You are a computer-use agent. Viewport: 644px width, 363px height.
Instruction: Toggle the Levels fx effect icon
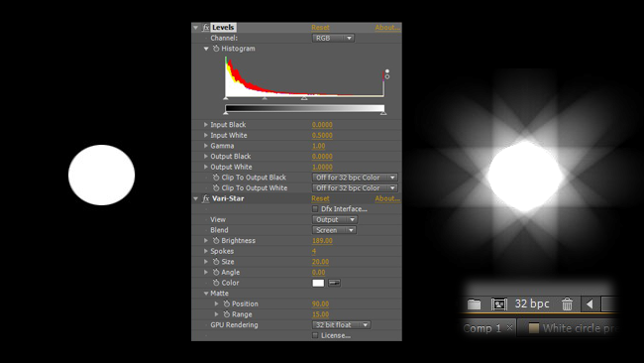click(206, 28)
